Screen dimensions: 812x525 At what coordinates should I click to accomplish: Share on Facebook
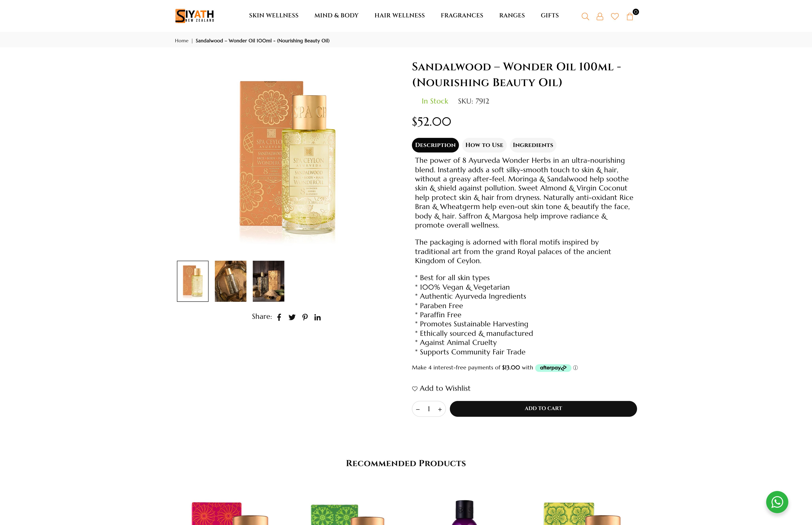click(x=279, y=317)
